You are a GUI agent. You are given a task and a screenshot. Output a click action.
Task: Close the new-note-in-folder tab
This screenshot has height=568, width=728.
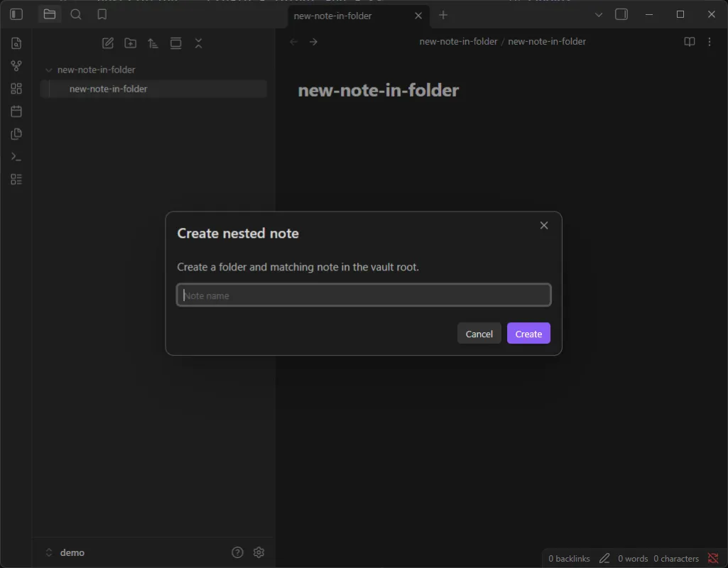coord(418,16)
